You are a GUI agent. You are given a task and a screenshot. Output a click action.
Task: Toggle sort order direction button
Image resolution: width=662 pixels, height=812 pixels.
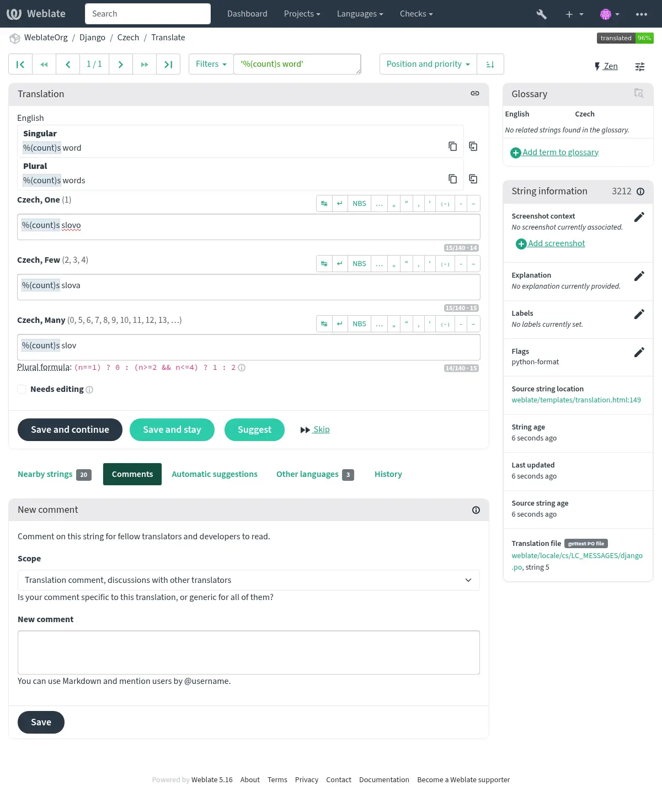click(490, 65)
